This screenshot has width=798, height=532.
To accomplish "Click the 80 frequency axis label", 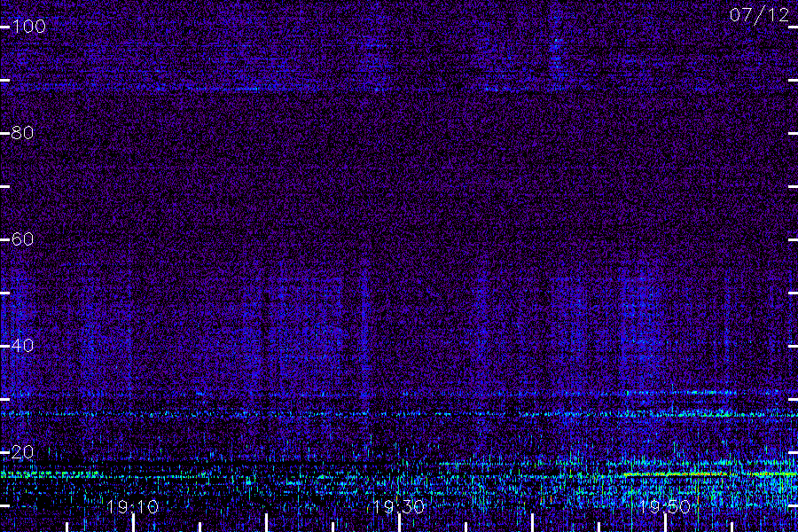I will [x=22, y=133].
